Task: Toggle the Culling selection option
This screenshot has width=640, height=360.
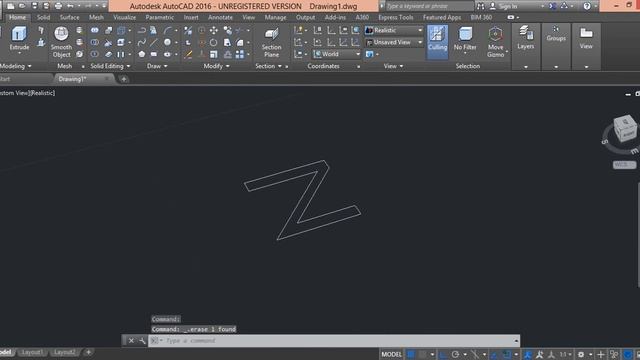Action: click(x=437, y=41)
